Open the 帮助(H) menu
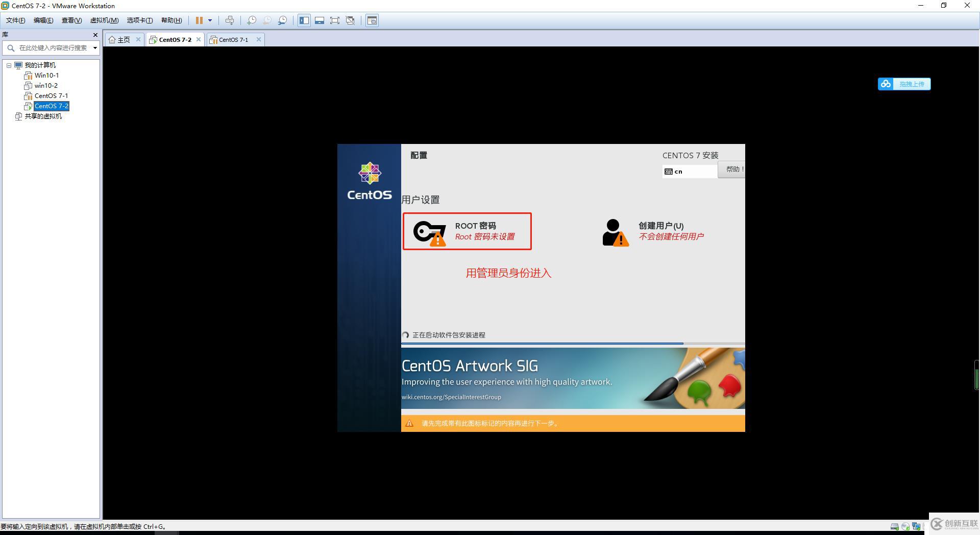 [171, 20]
